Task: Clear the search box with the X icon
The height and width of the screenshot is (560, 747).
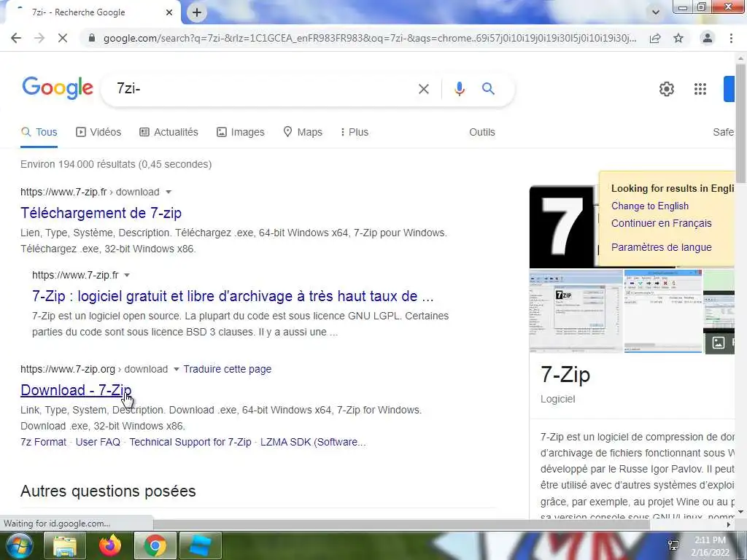Action: point(424,89)
